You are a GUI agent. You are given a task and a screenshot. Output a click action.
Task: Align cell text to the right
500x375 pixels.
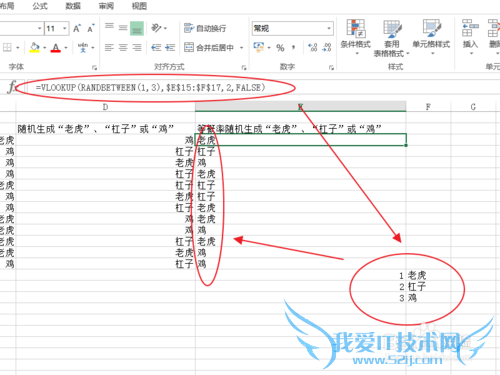(x=137, y=48)
